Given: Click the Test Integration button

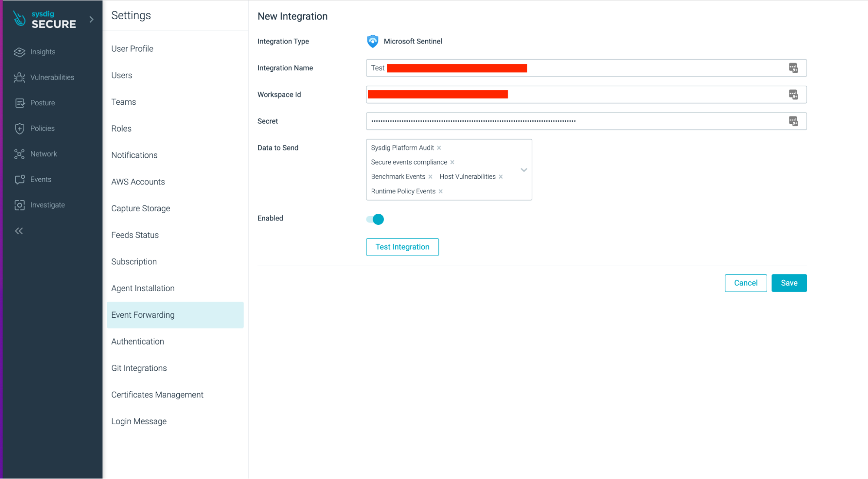Looking at the screenshot, I should (403, 246).
